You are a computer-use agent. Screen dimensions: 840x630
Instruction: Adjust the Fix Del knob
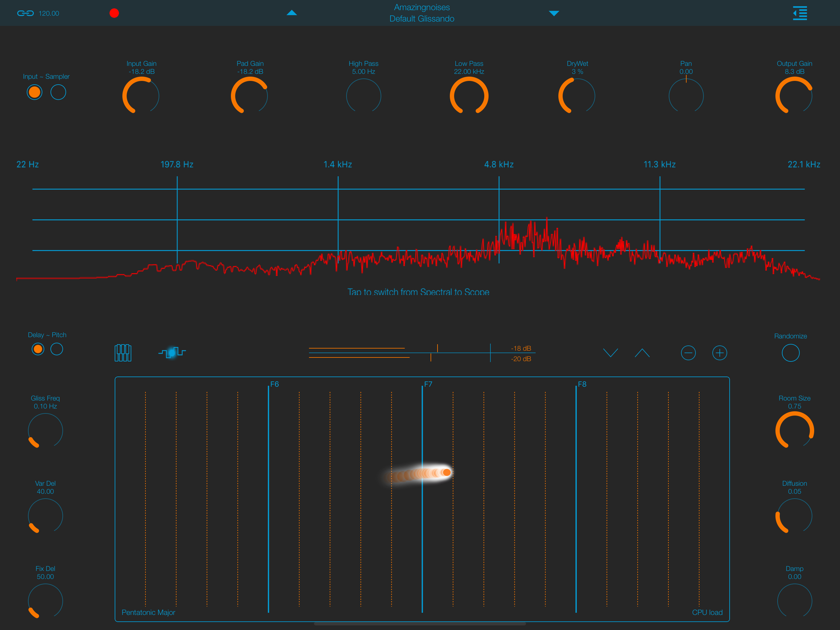point(45,601)
